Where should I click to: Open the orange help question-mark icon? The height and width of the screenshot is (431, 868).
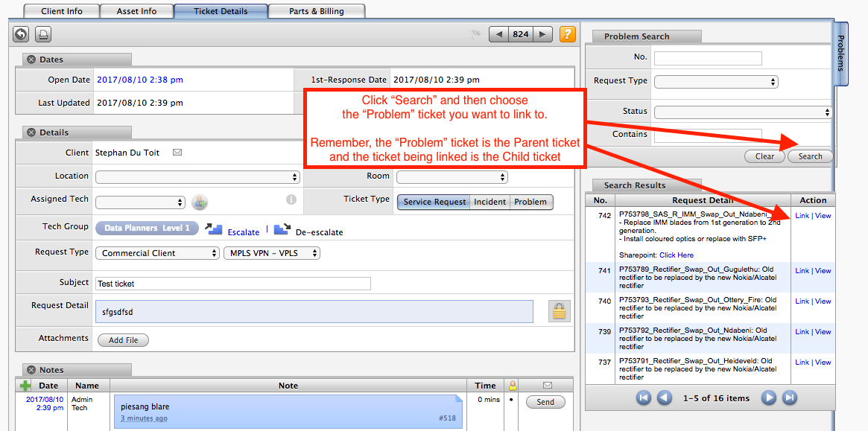click(x=568, y=34)
